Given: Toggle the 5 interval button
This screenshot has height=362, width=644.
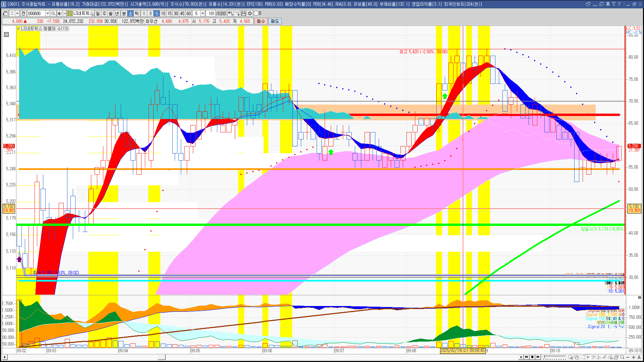Looking at the screenshot, I should pos(157,13).
